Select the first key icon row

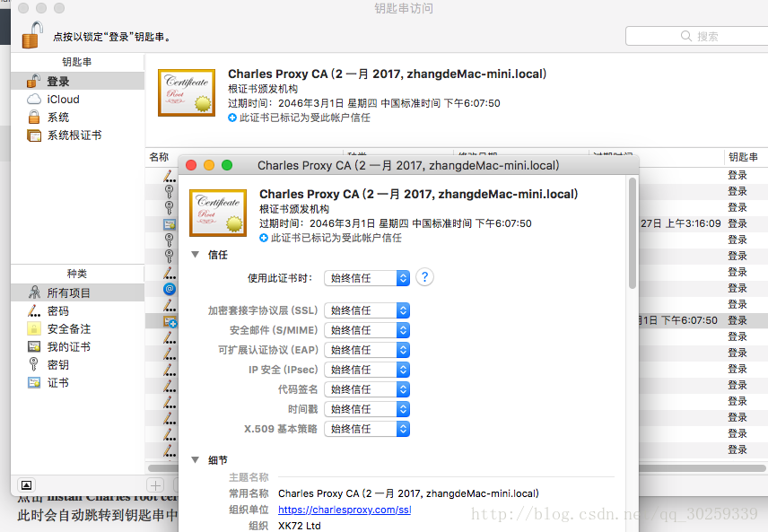pyautogui.click(x=169, y=191)
